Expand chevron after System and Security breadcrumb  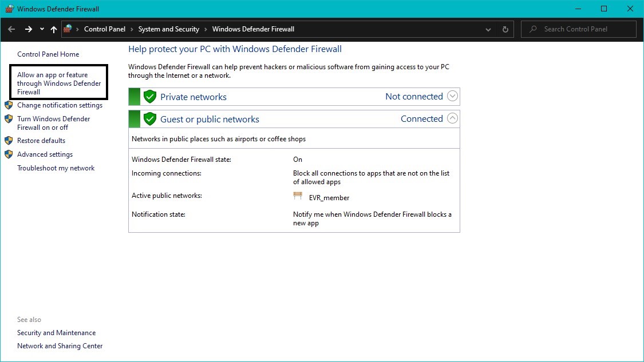[206, 29]
